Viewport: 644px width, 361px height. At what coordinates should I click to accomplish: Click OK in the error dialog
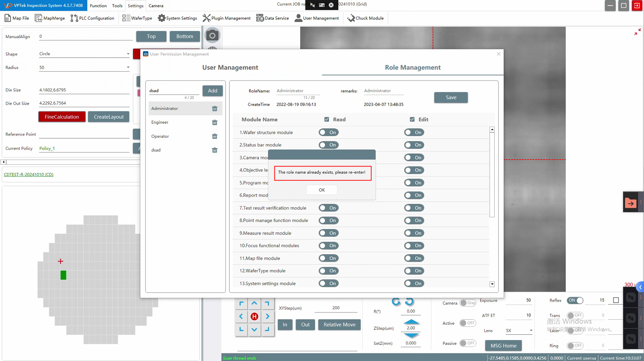tap(321, 190)
